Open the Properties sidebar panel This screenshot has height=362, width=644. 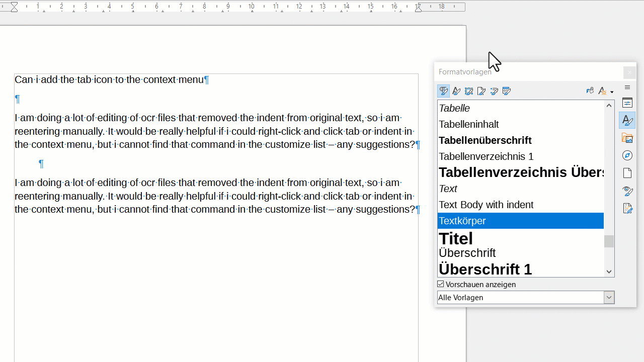pos(627,103)
